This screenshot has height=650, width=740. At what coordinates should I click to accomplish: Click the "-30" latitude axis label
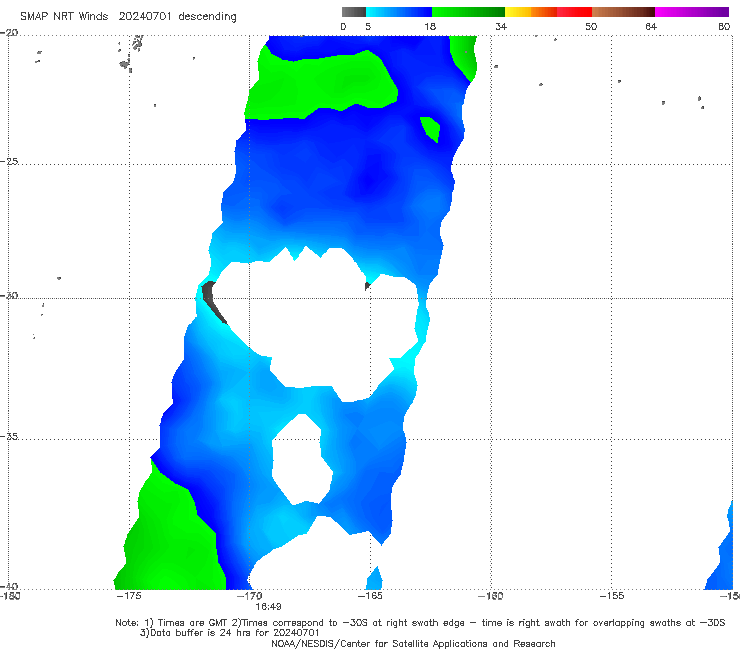click(x=9, y=296)
